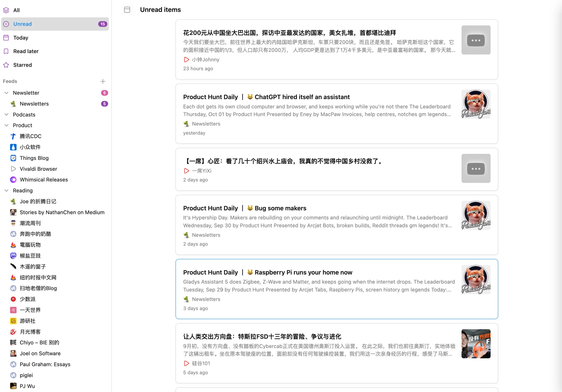Select the 腾讯CDC feed icon
Viewport: 562px width, 392px height.
[x=13, y=136]
